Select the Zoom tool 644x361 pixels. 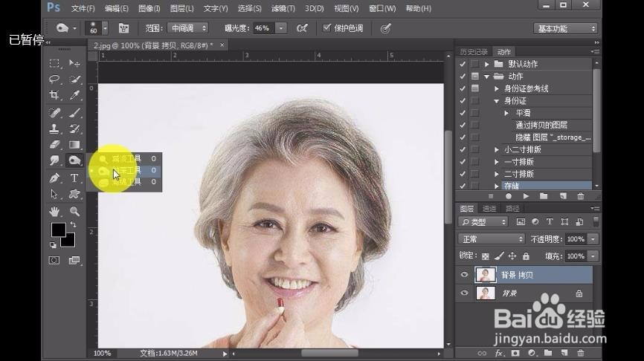pyautogui.click(x=74, y=211)
